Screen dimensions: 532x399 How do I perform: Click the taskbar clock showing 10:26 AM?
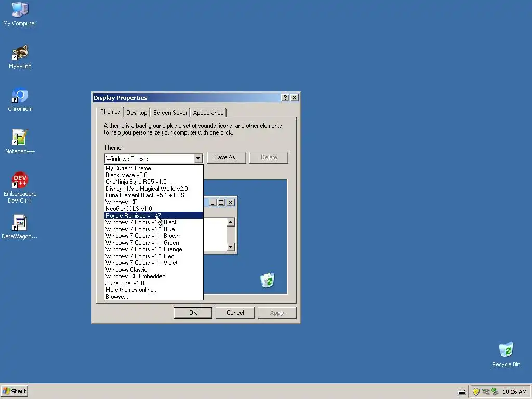tap(514, 392)
